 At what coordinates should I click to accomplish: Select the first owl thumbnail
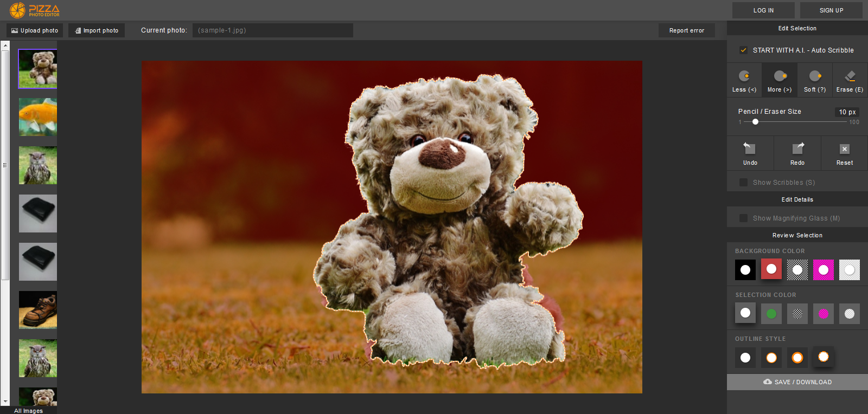(38, 165)
